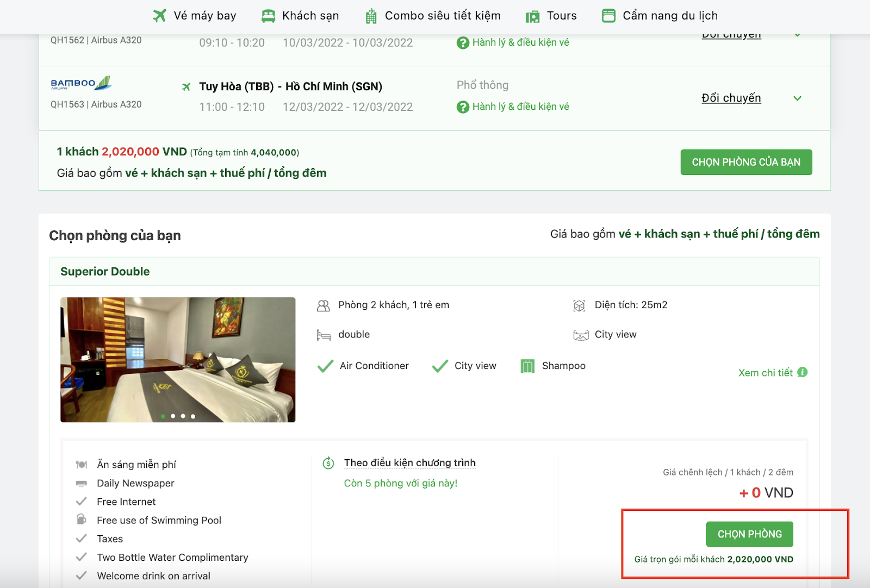
Task: Click the bed icon beside Khách sạn
Action: 268,16
